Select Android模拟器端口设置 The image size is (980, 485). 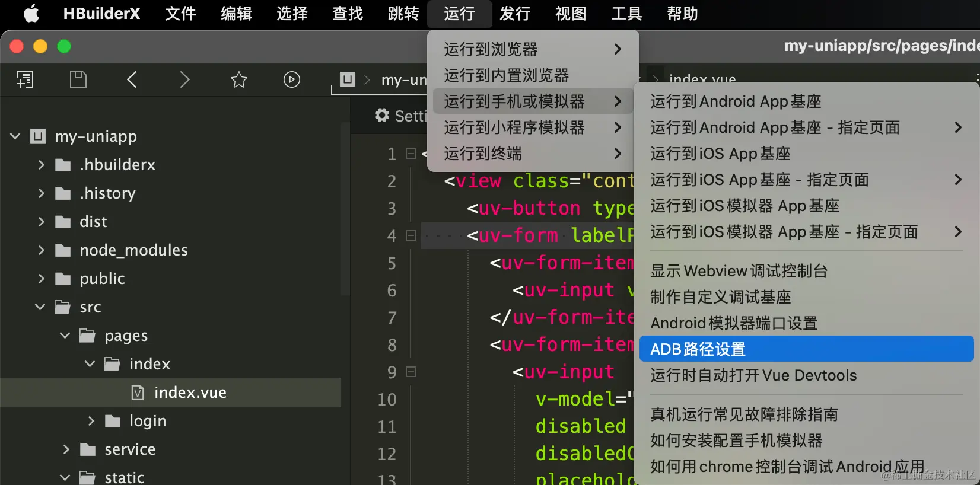(x=807, y=323)
